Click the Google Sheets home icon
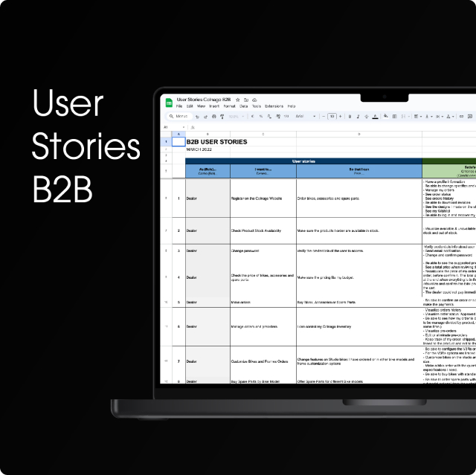 coord(168,103)
